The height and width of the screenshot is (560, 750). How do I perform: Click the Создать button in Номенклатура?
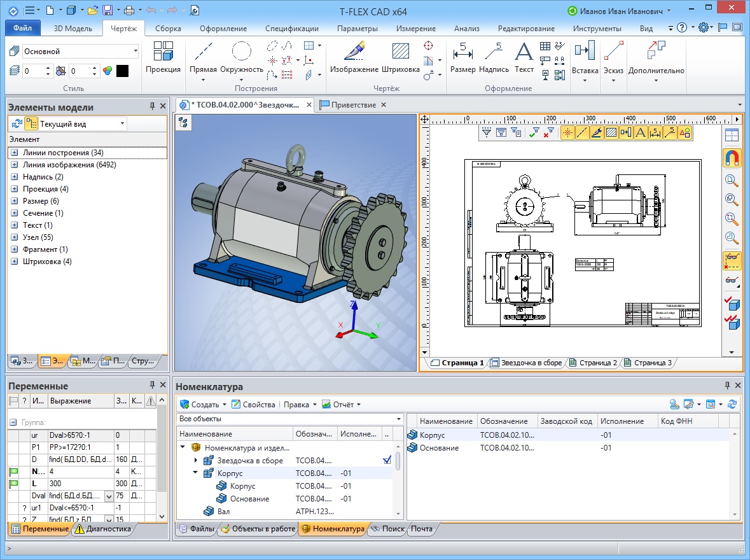click(204, 405)
